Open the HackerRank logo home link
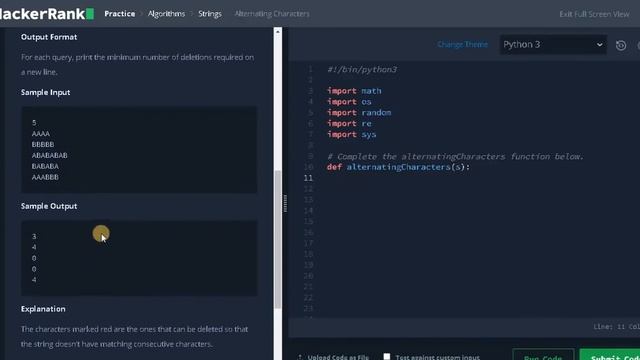This screenshot has width=640, height=360. pos(47,14)
